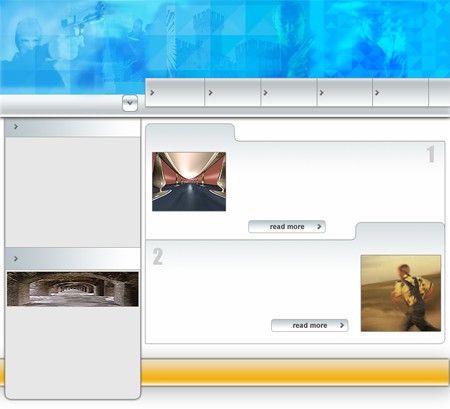Select the blank tab above section 1

point(190,133)
